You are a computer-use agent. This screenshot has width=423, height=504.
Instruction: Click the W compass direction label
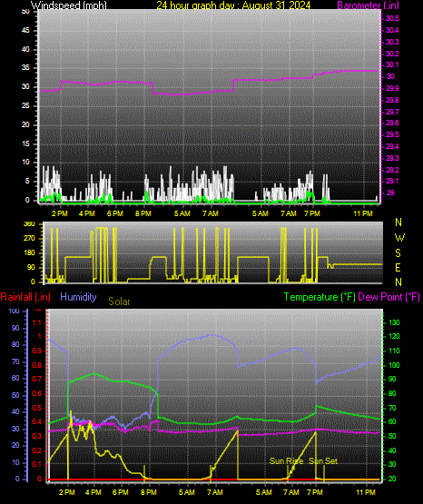click(x=399, y=238)
